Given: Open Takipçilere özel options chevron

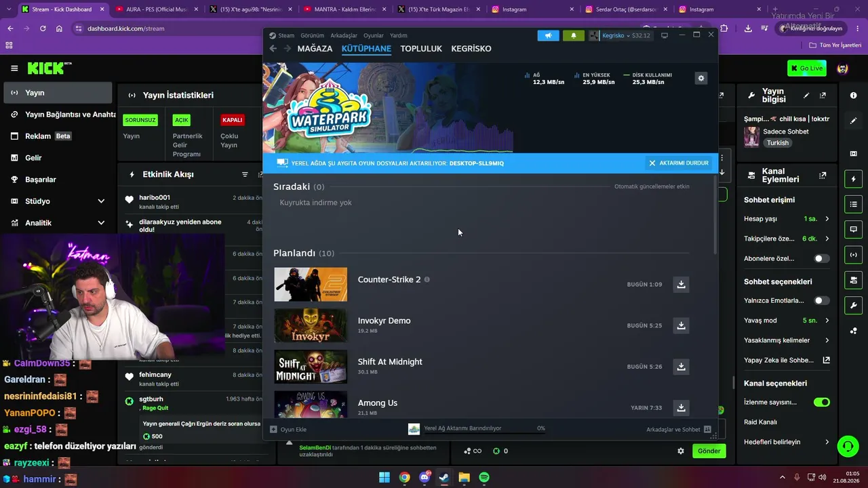Looking at the screenshot, I should [827, 239].
